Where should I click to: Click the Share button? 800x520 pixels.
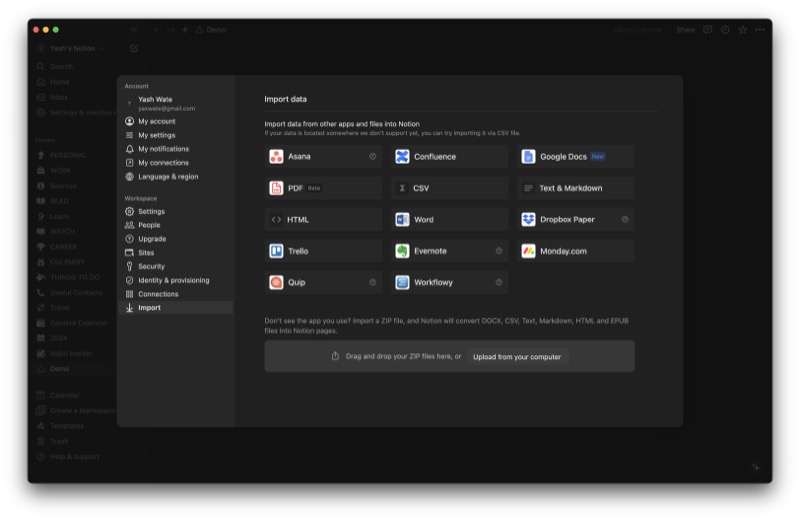pos(686,30)
